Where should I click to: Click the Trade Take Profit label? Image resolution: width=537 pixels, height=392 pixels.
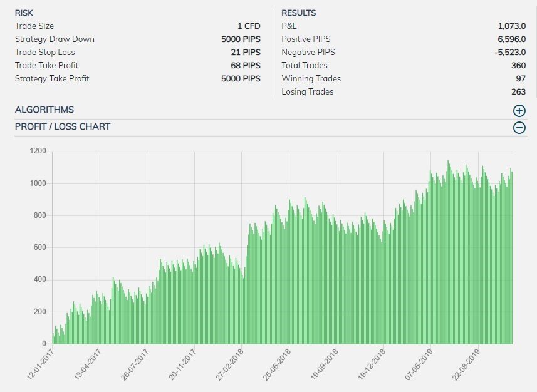click(x=46, y=65)
